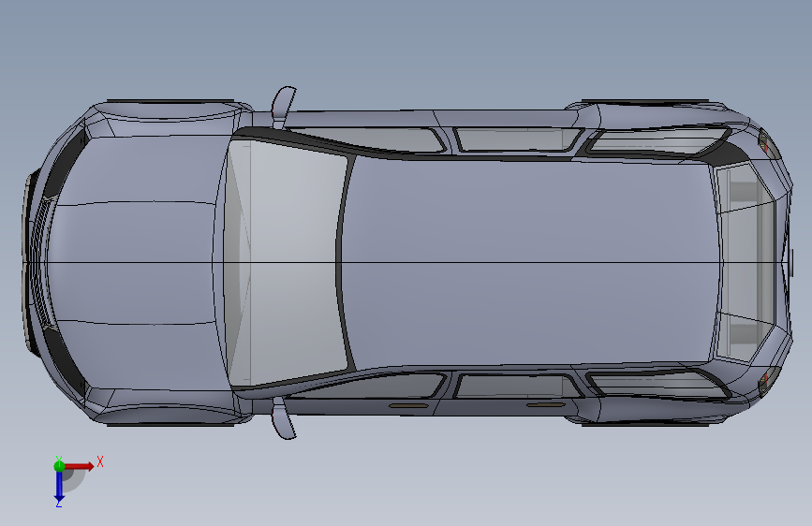
Task: Select the upper rear door window glass
Action: point(518,139)
